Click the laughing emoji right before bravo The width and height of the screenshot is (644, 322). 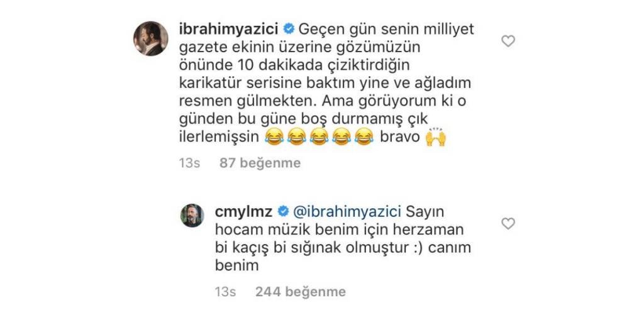(363, 137)
